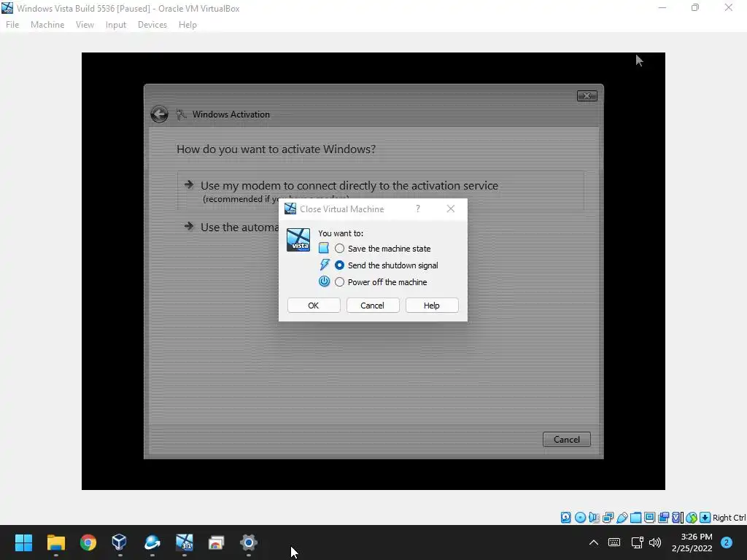Click the recording status icon
This screenshot has height=560, width=747.
[x=663, y=518]
